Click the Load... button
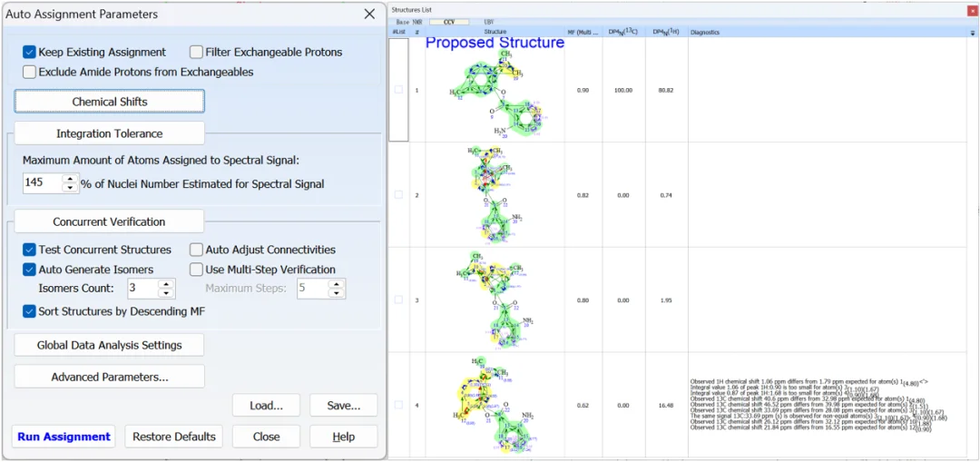 pos(266,405)
